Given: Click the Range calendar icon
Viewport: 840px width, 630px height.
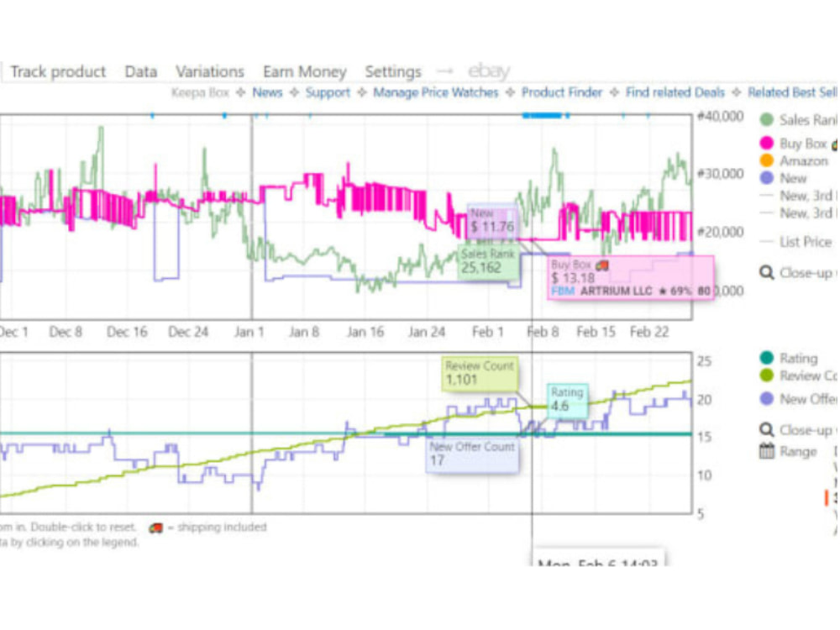Looking at the screenshot, I should (x=767, y=451).
